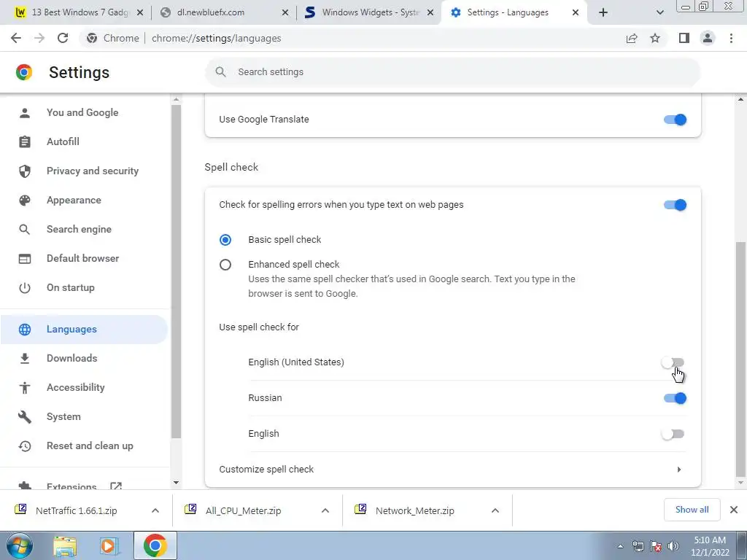
Task: Open options for All_CPU_Meter.zip download
Action: pos(325,510)
